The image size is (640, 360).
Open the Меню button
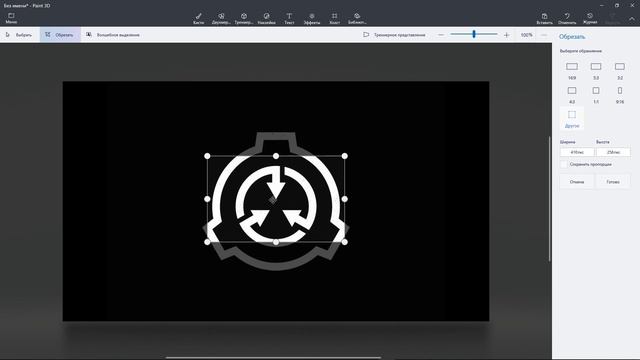[x=11, y=18]
